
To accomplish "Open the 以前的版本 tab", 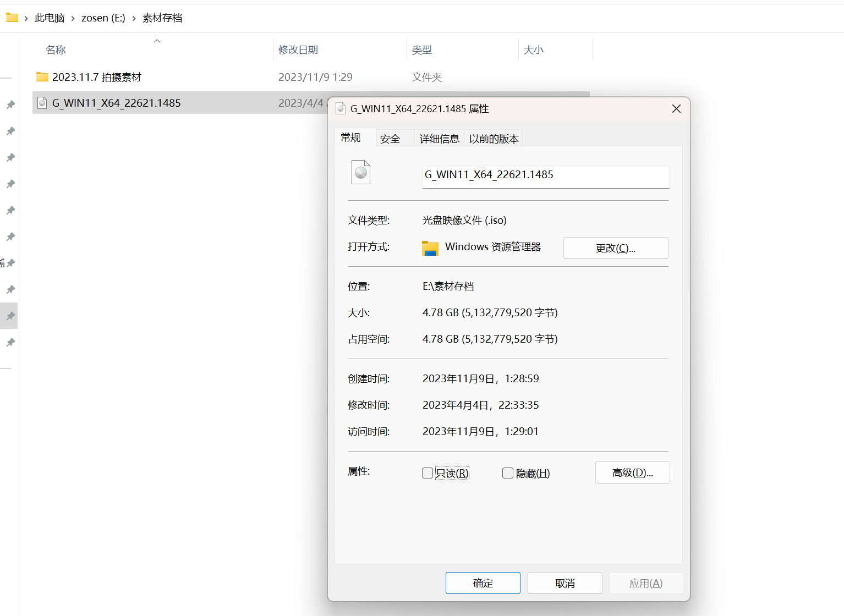I will pos(494,139).
